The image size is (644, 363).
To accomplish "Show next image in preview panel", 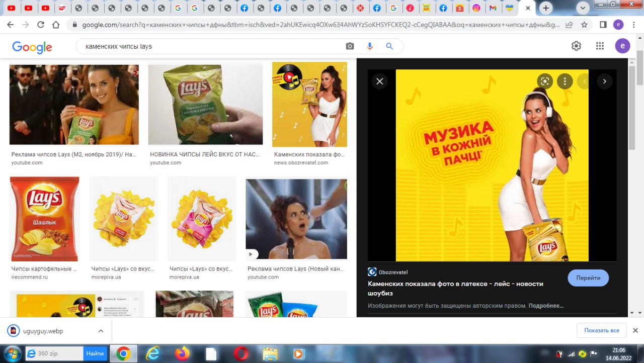I will click(x=604, y=81).
